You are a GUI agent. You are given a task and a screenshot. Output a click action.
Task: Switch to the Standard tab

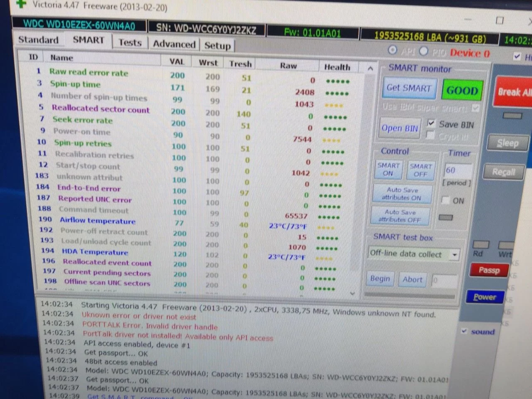pos(39,40)
